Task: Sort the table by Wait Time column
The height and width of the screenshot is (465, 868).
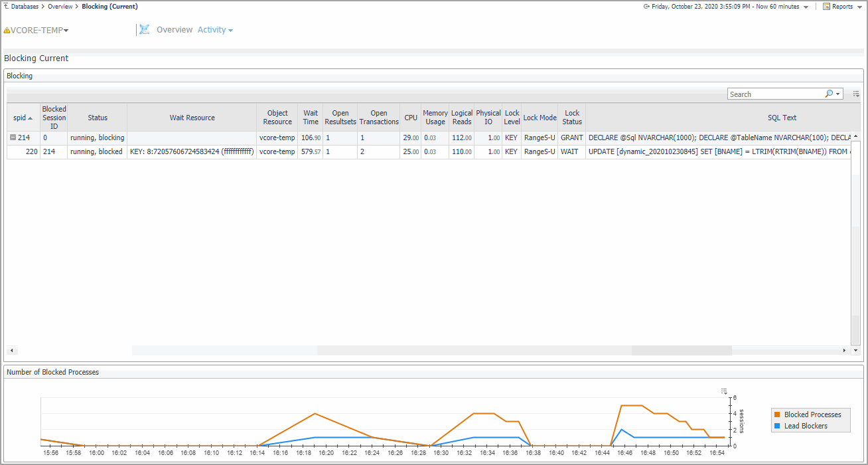Action: (x=311, y=118)
